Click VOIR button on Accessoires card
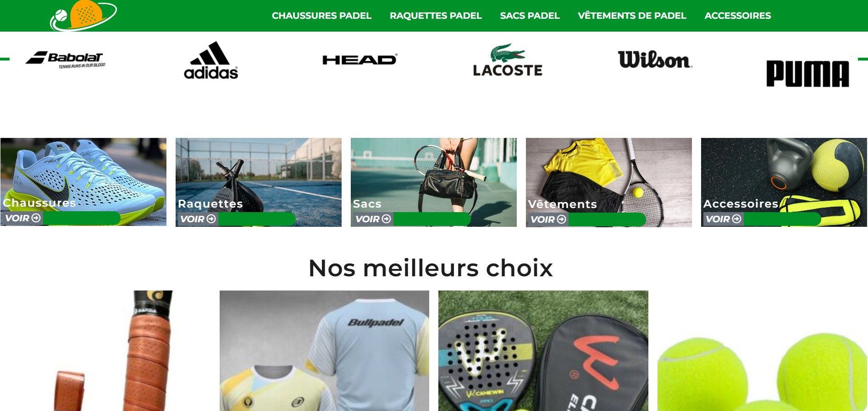868x411 pixels. (724, 219)
